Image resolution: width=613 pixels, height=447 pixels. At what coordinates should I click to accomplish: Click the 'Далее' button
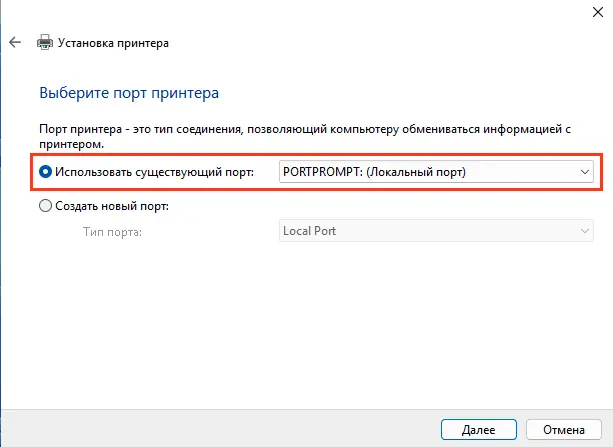pyautogui.click(x=479, y=430)
